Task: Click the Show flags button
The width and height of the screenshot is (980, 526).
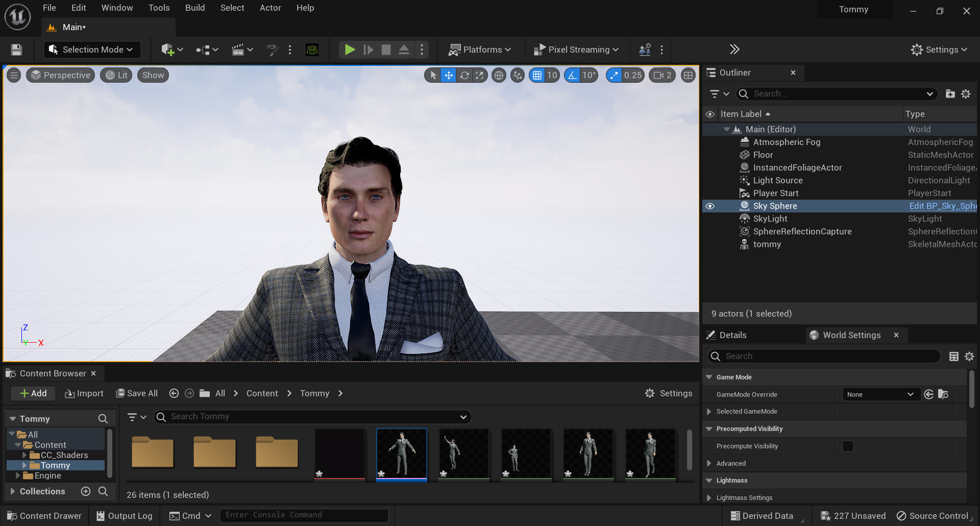Action: pos(153,76)
